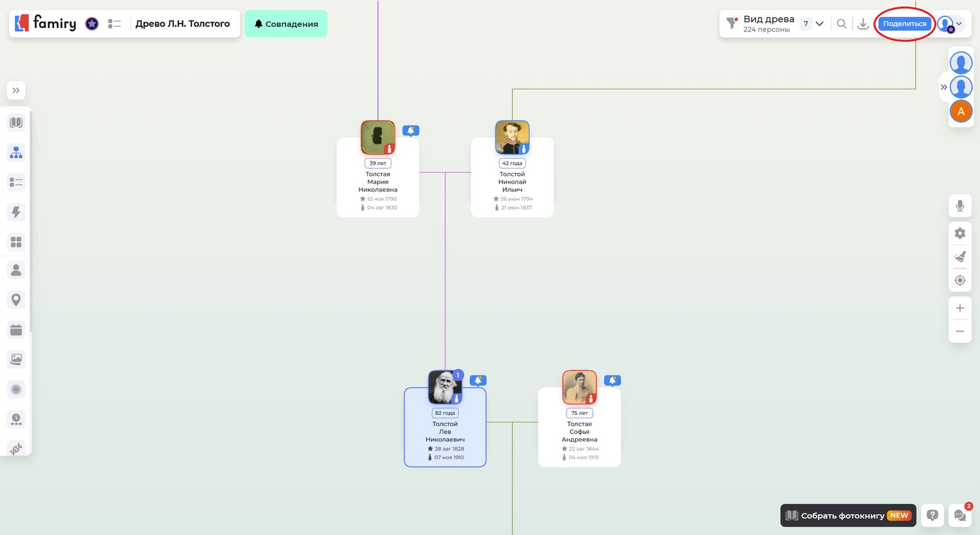The width and height of the screenshot is (980, 535).
Task: Click the microphone voice input icon
Action: pos(960,206)
